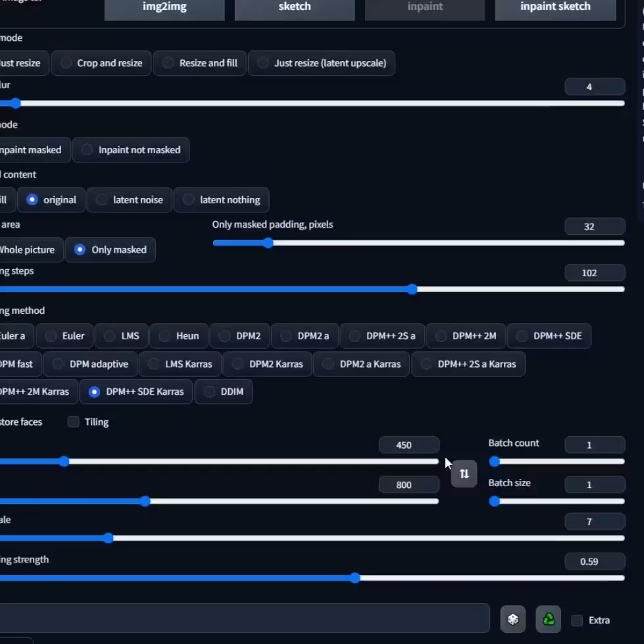Swap width and height with arrows icon
The image size is (644, 644).
coord(464,474)
